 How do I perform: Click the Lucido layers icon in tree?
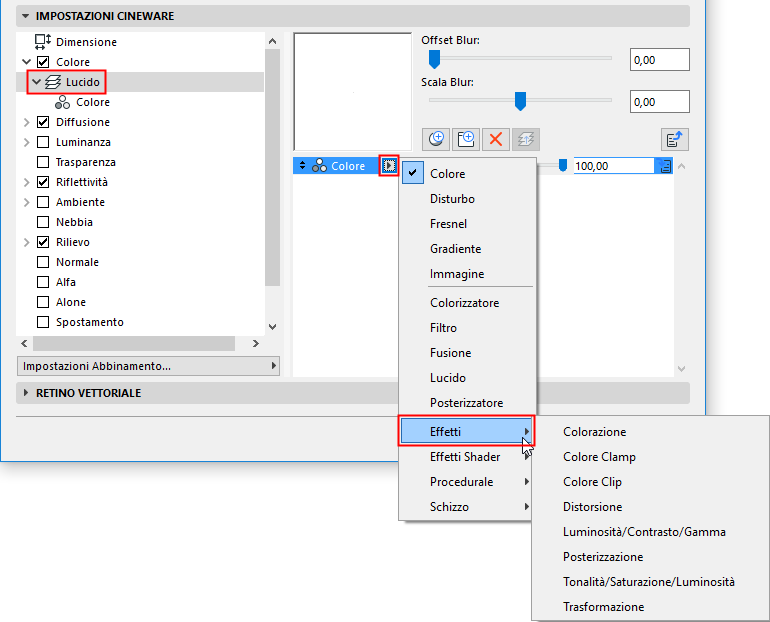coord(53,82)
